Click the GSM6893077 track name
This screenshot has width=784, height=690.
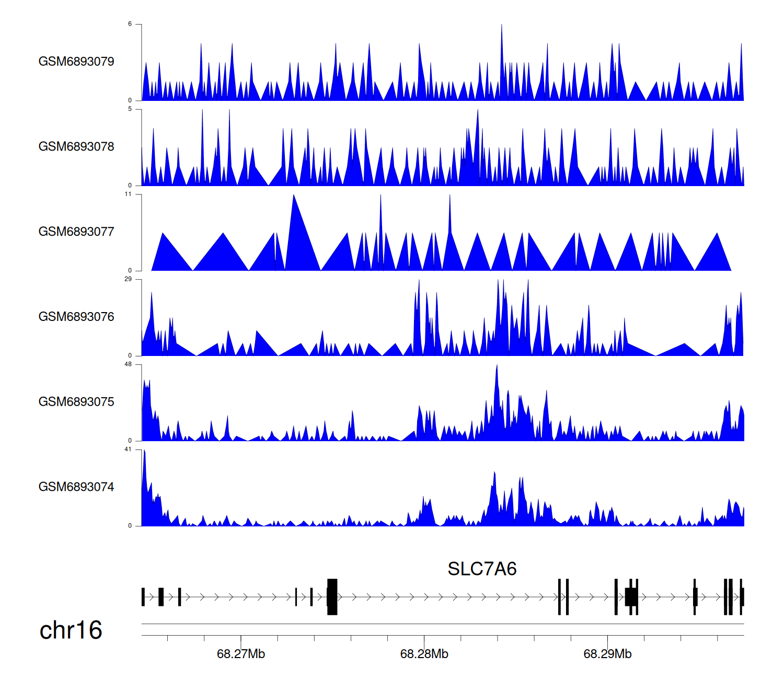(76, 232)
